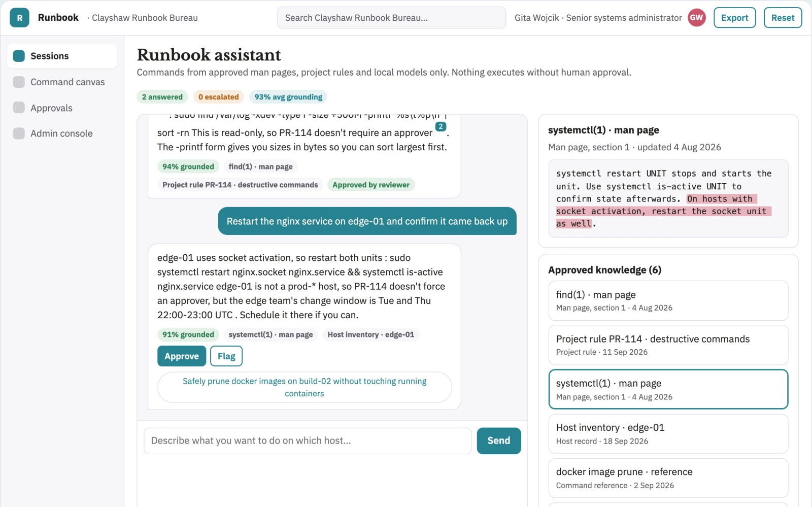Click 'Man page, section 1 · updated 4 Aug 2026'
The image size is (812, 507).
[634, 147]
